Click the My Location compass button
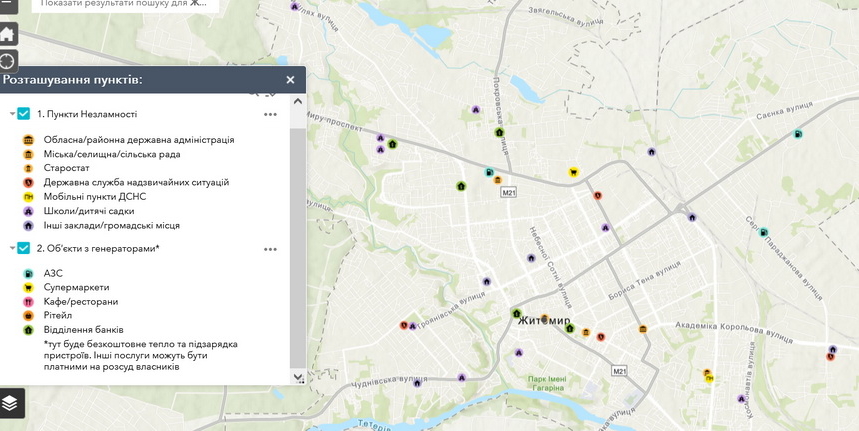859x431 pixels. (x=7, y=61)
